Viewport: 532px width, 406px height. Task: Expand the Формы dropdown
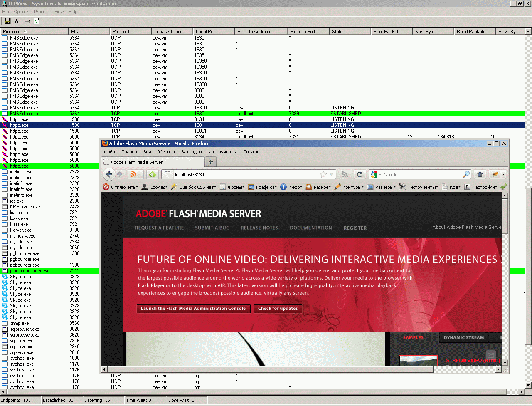pyautogui.click(x=232, y=187)
